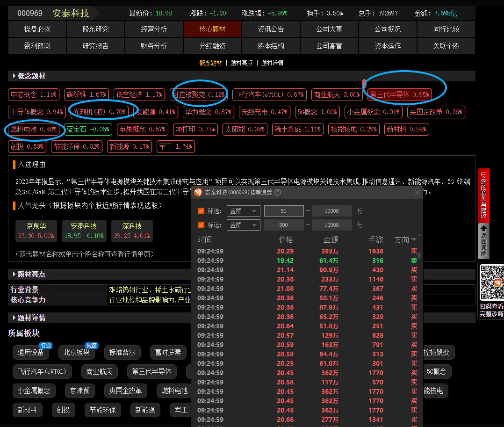Open the 深科技 leader stock card
The height and width of the screenshot is (427, 504).
[132, 231]
